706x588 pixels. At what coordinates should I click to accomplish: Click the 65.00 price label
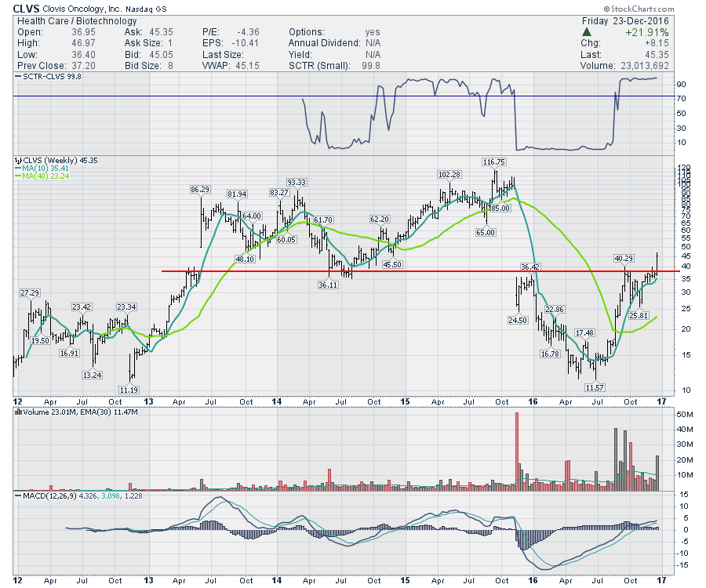(x=486, y=233)
